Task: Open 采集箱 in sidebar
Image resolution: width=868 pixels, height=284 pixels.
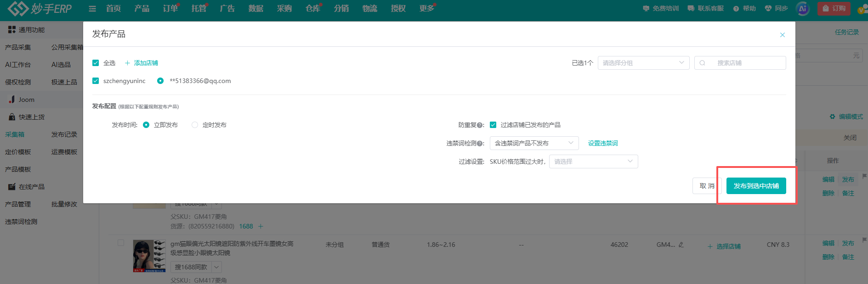Action: tap(15, 134)
